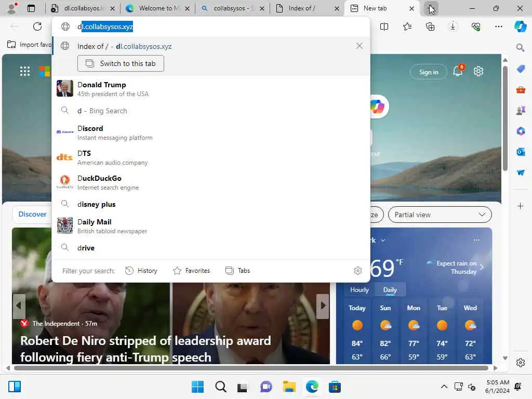Filter search by History
The width and height of the screenshot is (532, 399).
(x=141, y=270)
